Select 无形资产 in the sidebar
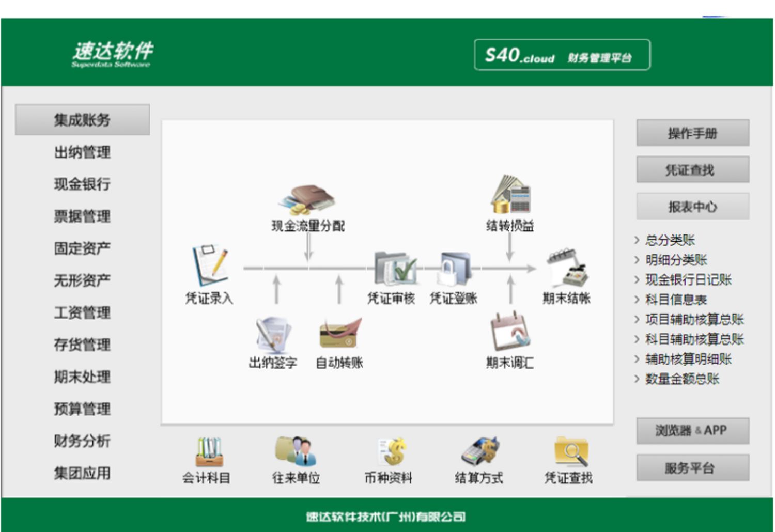 pyautogui.click(x=82, y=280)
